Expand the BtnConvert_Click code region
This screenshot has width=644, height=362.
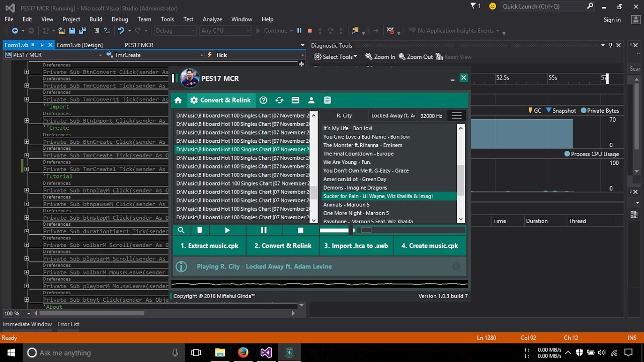coord(27,72)
